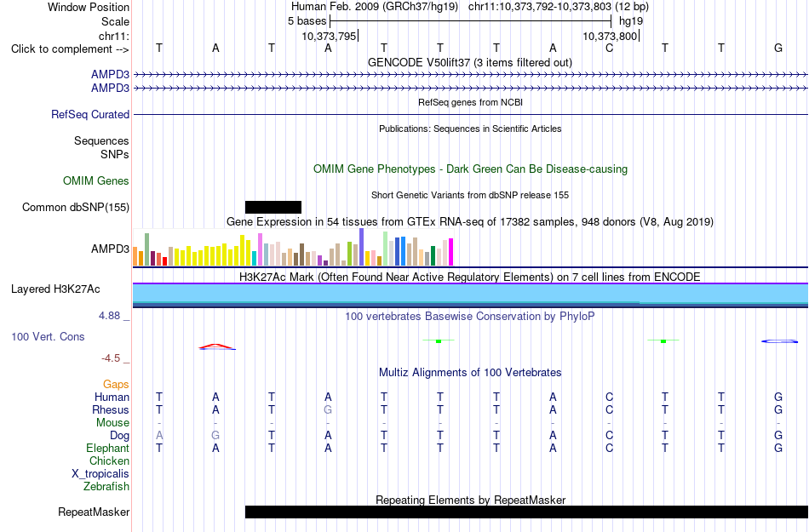Click the Gaps row label
The image size is (809, 532).
click(116, 385)
